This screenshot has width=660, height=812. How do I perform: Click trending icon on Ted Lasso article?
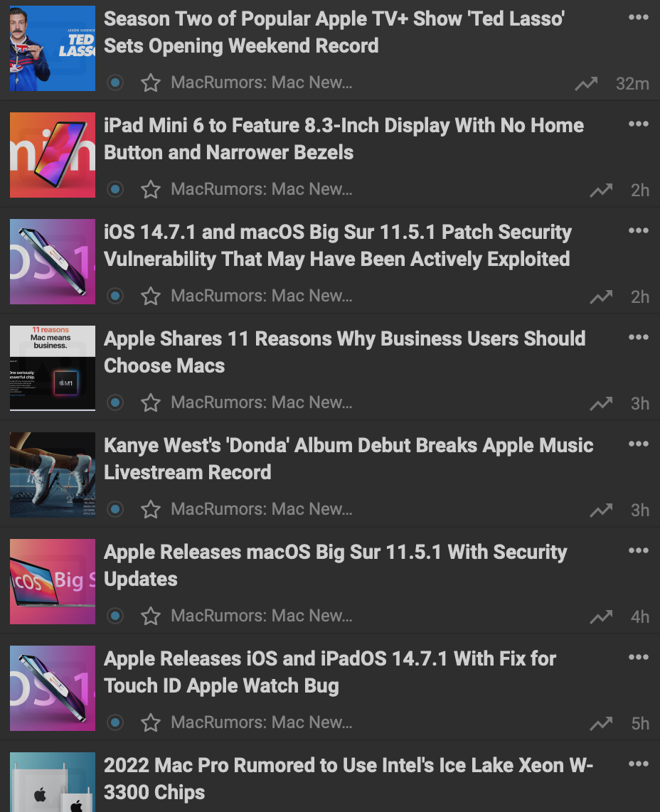pyautogui.click(x=586, y=83)
